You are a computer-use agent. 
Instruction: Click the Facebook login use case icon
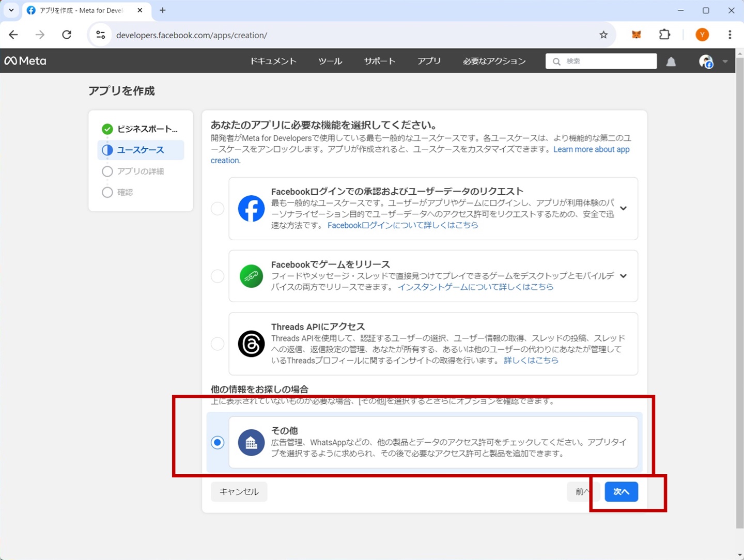[x=251, y=209]
